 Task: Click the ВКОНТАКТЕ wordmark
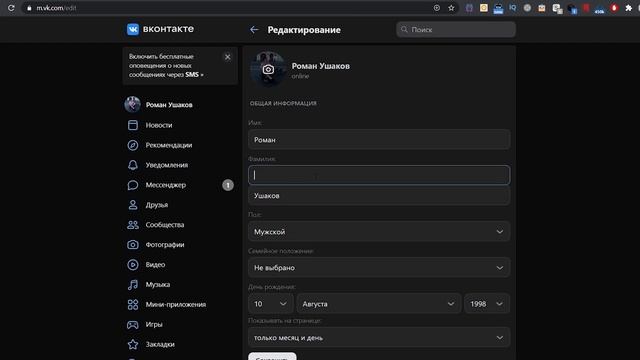point(168,29)
